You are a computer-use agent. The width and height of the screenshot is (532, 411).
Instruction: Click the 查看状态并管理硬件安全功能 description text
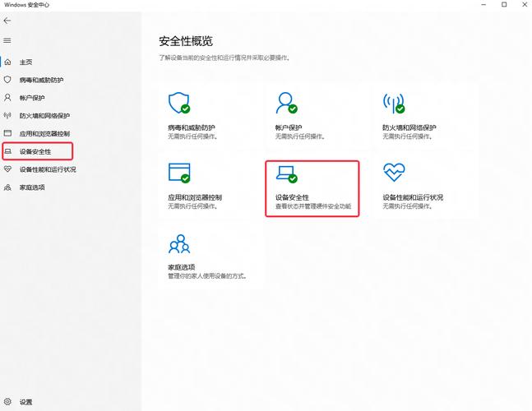click(313, 206)
